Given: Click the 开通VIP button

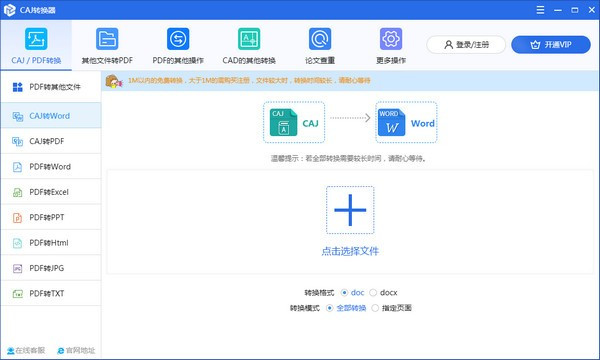Looking at the screenshot, I should pos(551,45).
